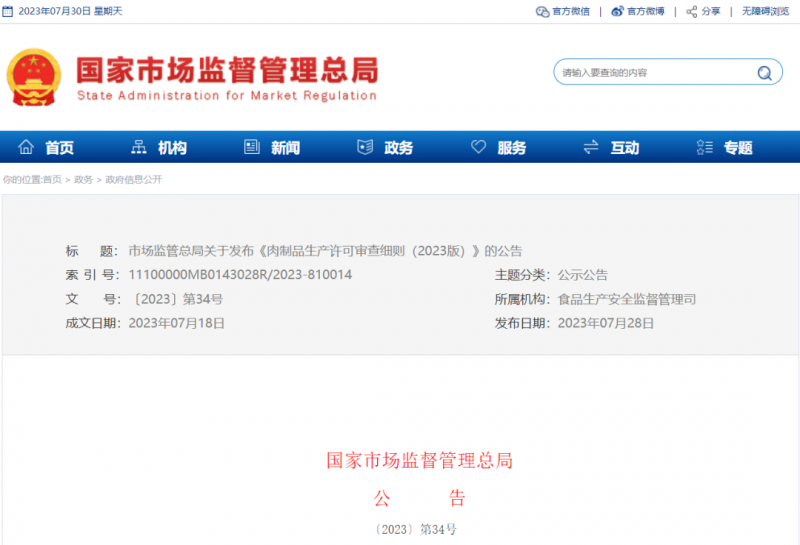Screen dimensions: 800x545
Task: Click the newspaper icon beside 新闻
Action: pyautogui.click(x=252, y=147)
